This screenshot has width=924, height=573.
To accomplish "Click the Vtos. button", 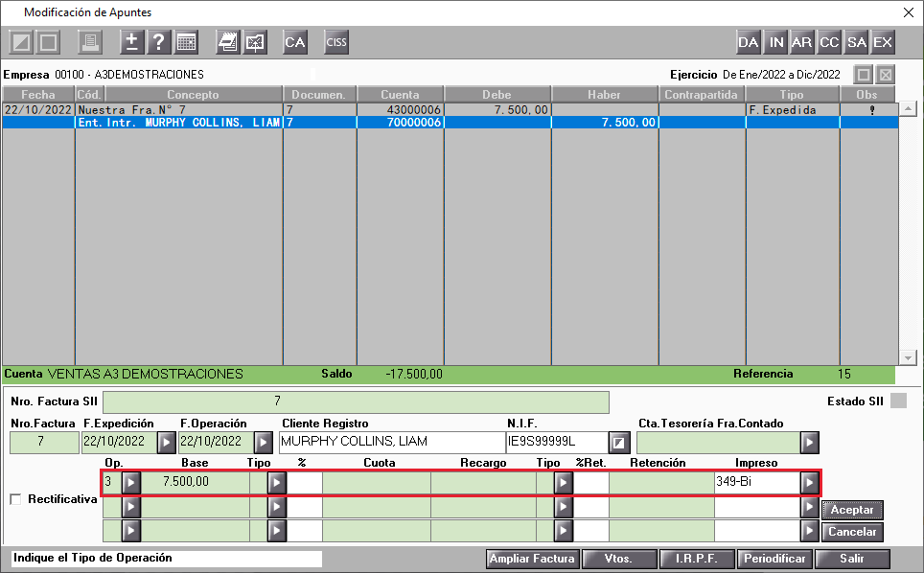I will pos(619,559).
